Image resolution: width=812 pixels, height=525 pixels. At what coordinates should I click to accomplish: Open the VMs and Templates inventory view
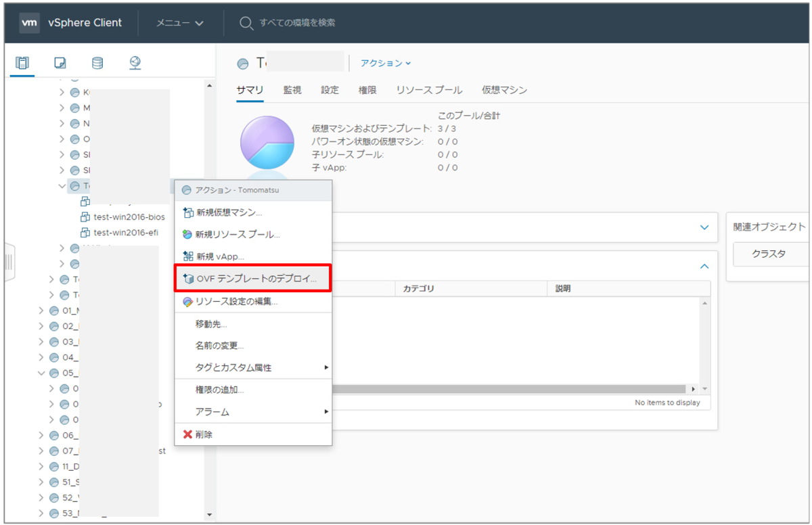(60, 63)
